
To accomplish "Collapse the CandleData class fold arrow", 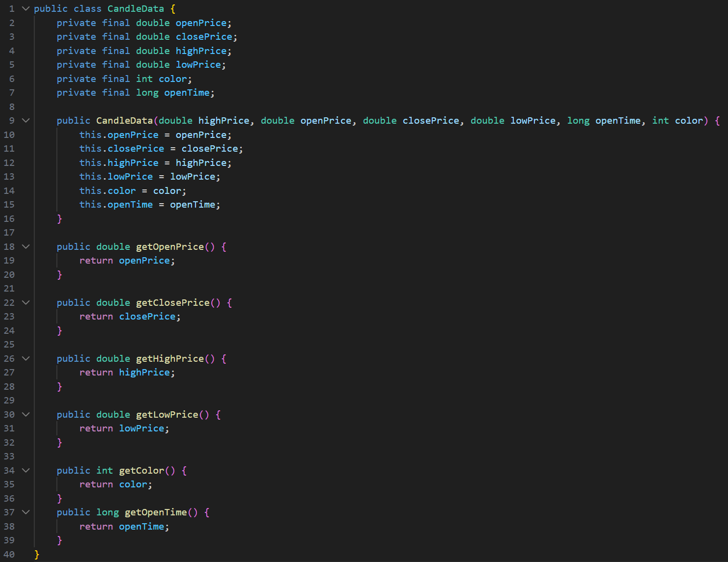I will [26, 9].
